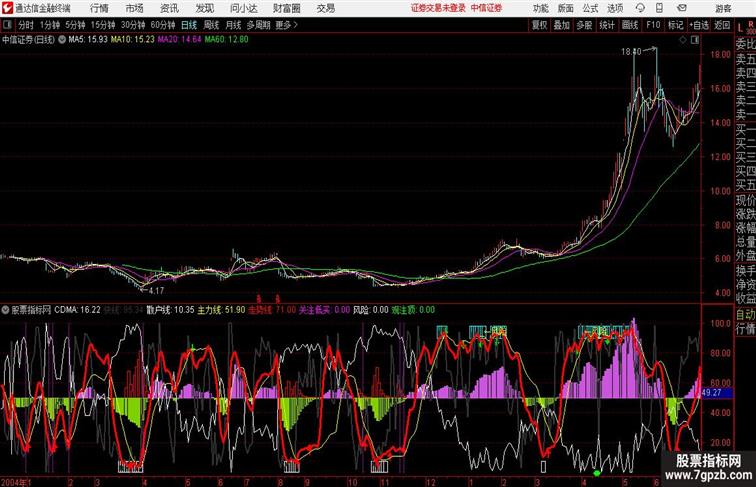
Task: Switch to 分时 chart period
Action: (x=26, y=25)
